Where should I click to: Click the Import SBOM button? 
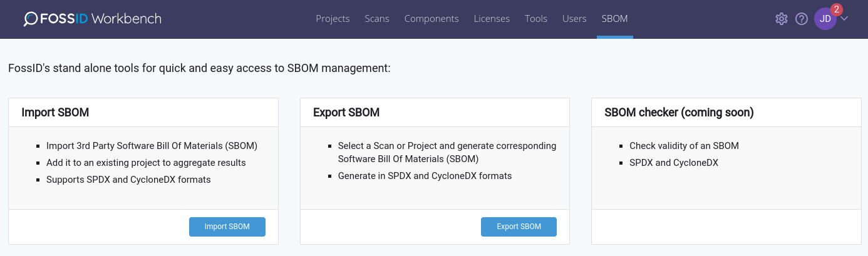[x=227, y=227]
